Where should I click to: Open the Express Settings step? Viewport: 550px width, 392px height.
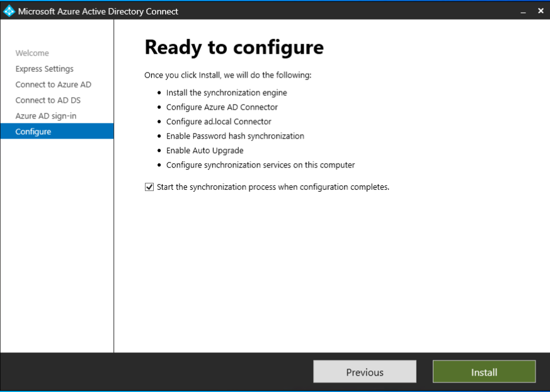click(x=44, y=69)
